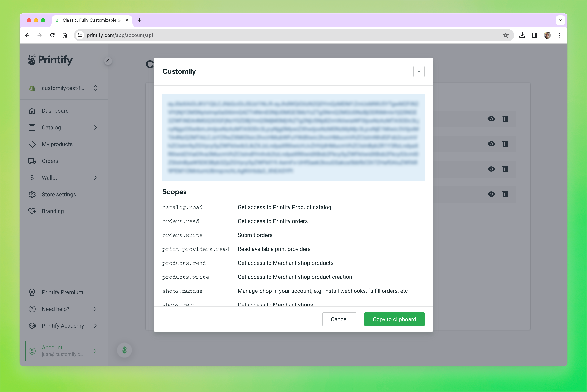
Task: Bookmark this page with the star icon
Action: (x=506, y=35)
